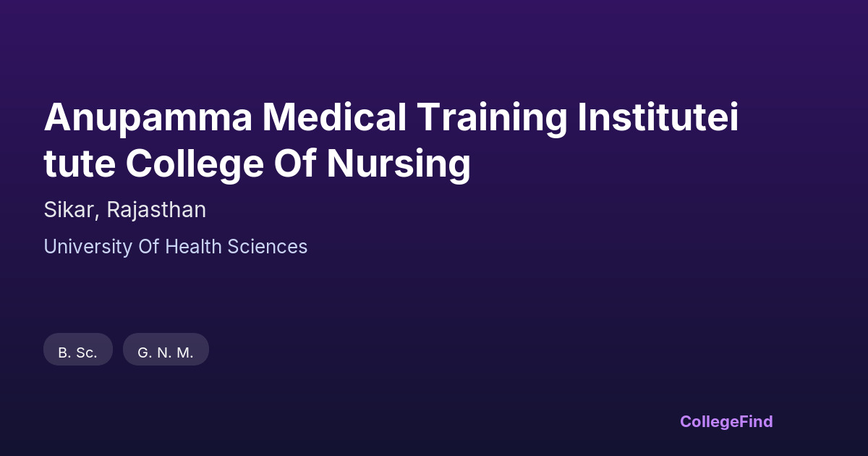Click the word Nursing in the heading
Viewport: 868px width, 456px height.
(399, 164)
